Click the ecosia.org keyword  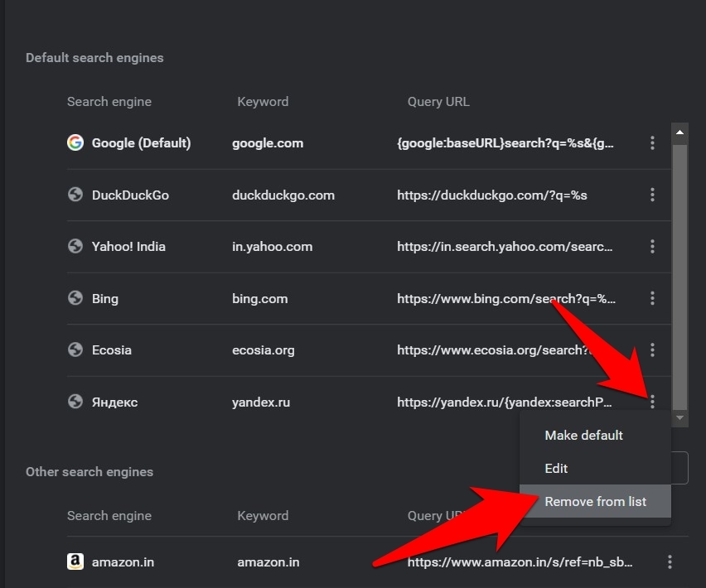coord(263,350)
